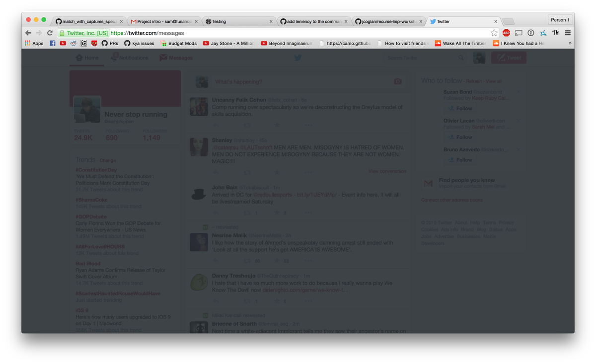Follow Olivier Lacan

460,137
